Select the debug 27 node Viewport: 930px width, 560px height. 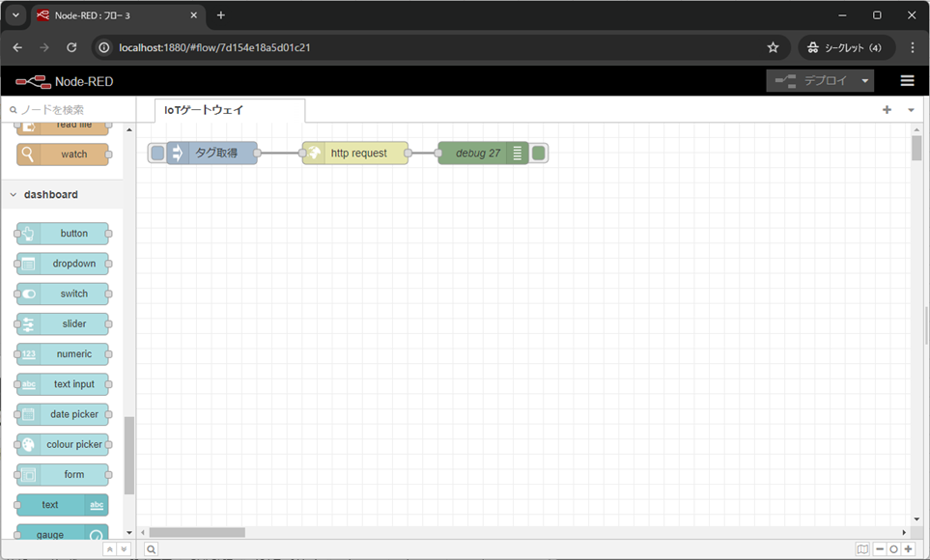(483, 154)
